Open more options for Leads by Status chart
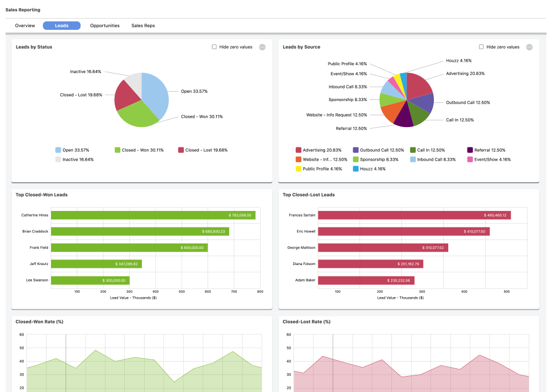The image size is (552, 392). (x=261, y=47)
